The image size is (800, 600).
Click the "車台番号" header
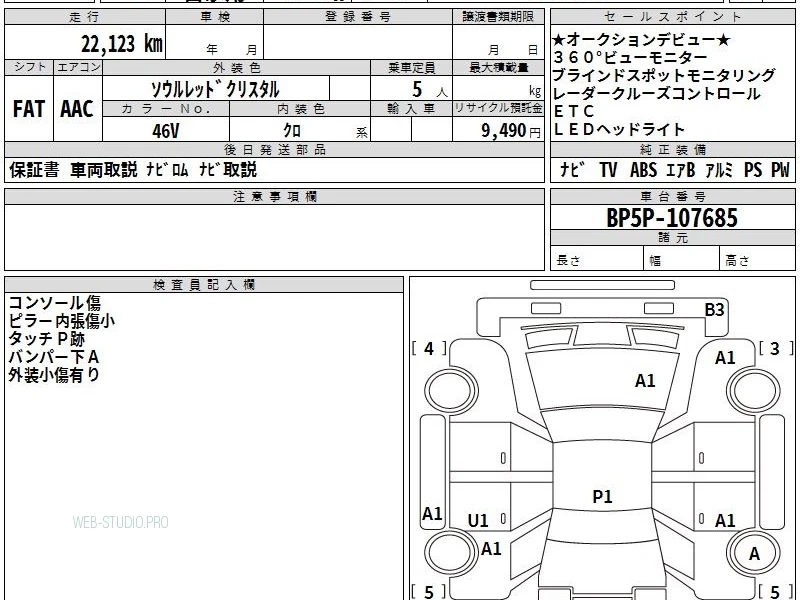672,196
